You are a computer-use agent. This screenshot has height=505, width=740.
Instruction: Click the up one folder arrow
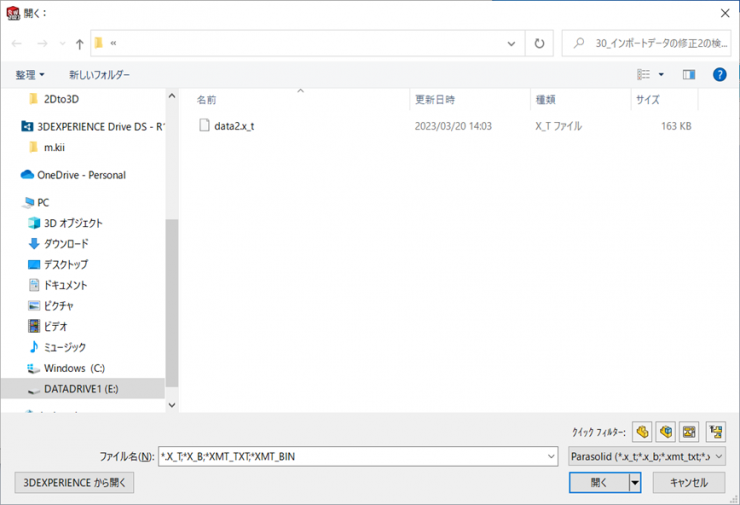click(79, 44)
